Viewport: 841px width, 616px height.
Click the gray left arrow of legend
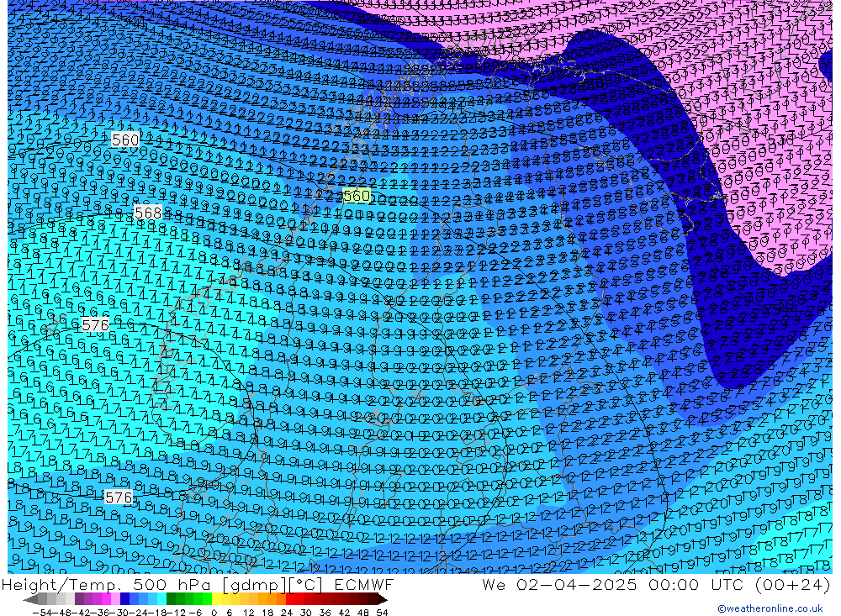point(30,600)
